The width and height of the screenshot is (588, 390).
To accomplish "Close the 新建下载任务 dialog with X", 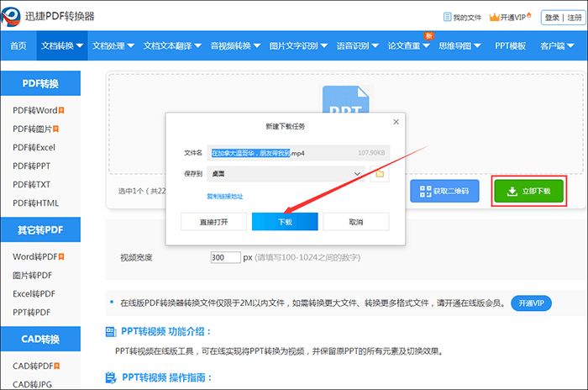I will pos(396,122).
